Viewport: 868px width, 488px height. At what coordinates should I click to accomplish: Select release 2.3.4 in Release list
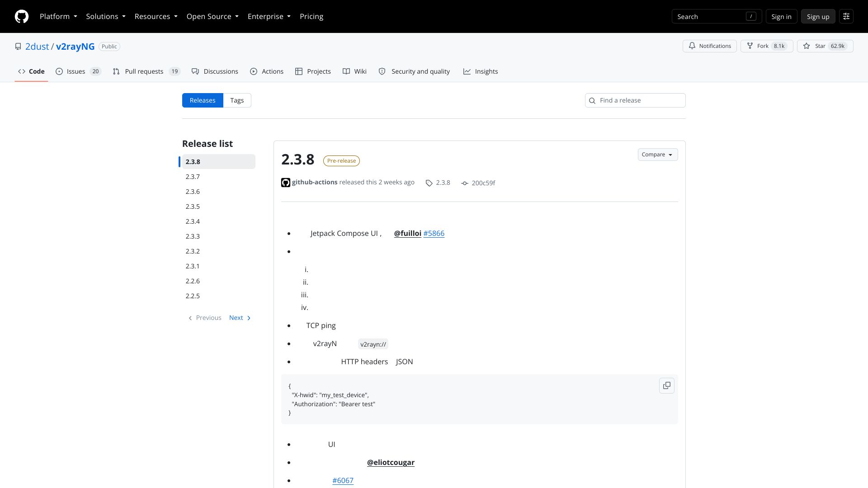[x=219, y=221]
